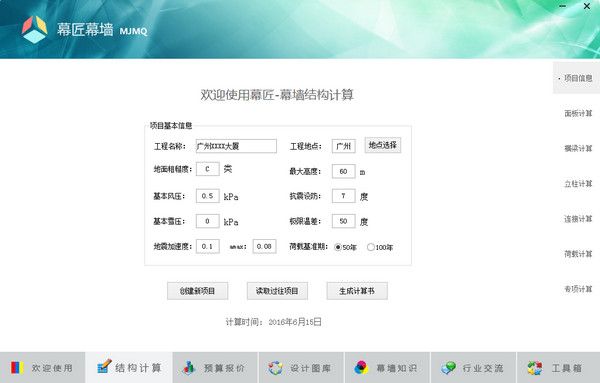Open 连接计算 in the right sidebar
Image resolution: width=600 pixels, height=383 pixels.
coord(578,219)
